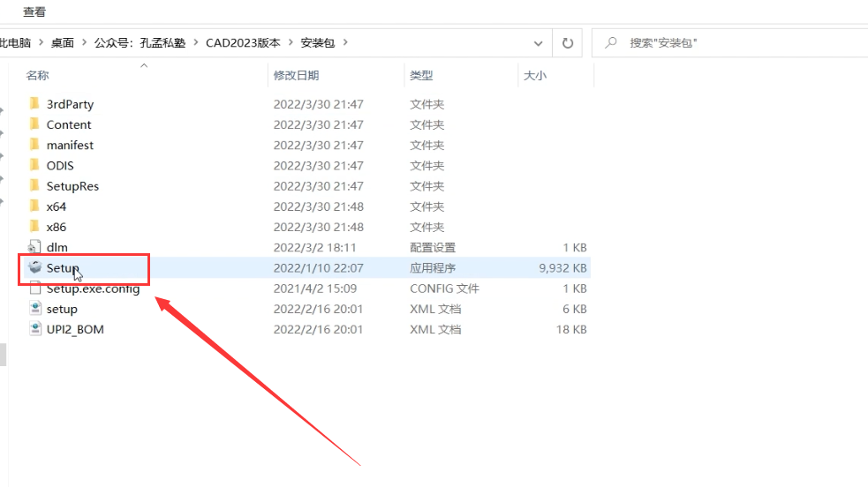This screenshot has height=487, width=868.
Task: Select the SetupRes folder icon
Action: pos(34,186)
